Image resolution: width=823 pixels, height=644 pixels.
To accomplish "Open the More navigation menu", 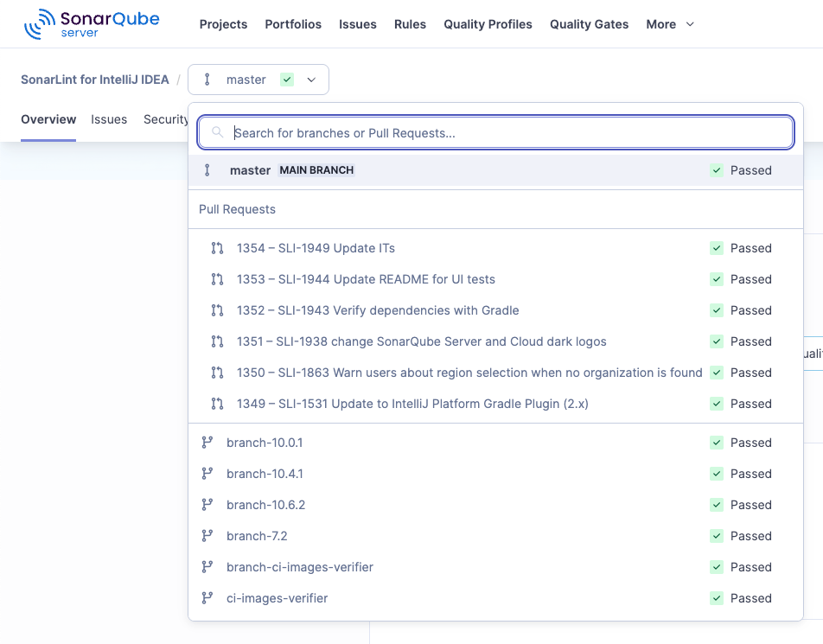I will point(669,24).
